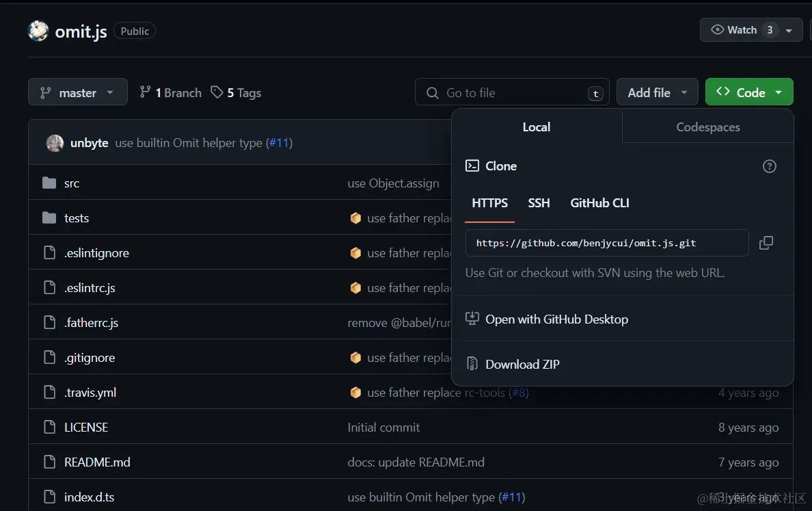Open the omit.js repository title link
This screenshot has height=511, width=812.
pyautogui.click(x=81, y=31)
